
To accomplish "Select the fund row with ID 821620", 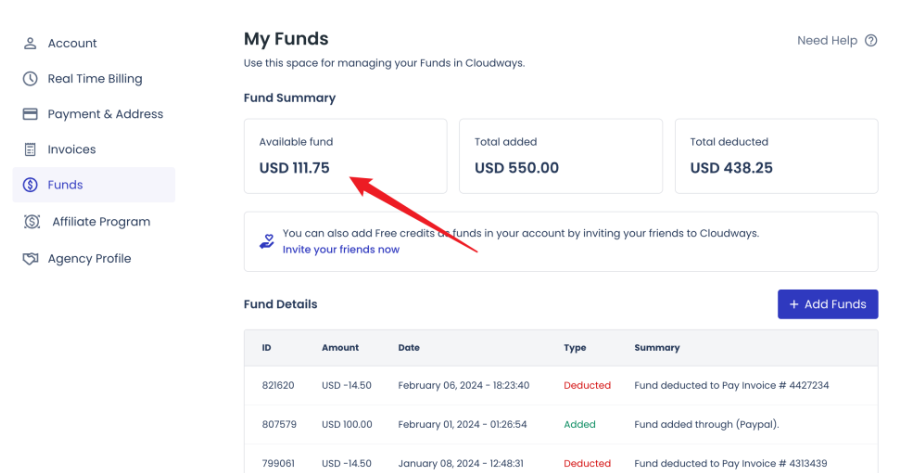I will 560,385.
